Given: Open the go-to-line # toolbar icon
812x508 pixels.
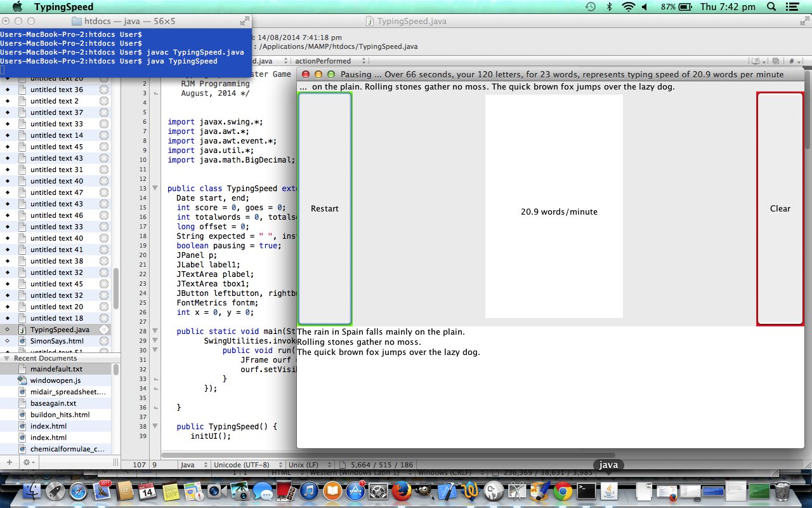Looking at the screenshot, I should click(792, 61).
